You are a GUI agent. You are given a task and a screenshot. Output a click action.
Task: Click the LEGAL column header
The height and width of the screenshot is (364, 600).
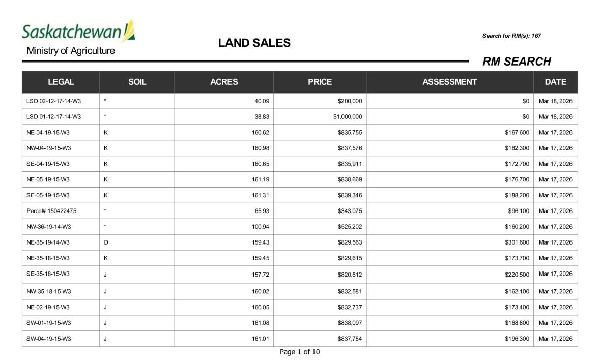(61, 82)
